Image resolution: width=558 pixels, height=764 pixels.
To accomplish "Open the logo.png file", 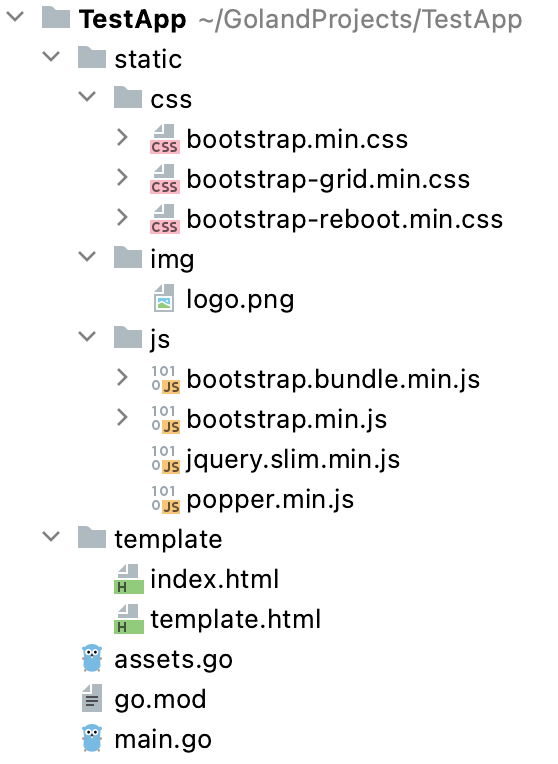I will (240, 301).
